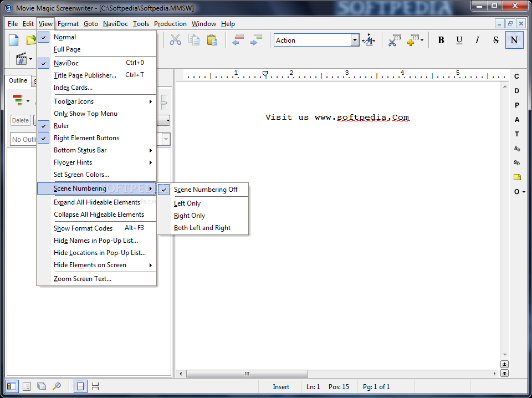The width and height of the screenshot is (532, 398).
Task: Click the Sh element button on right
Action: tap(516, 163)
